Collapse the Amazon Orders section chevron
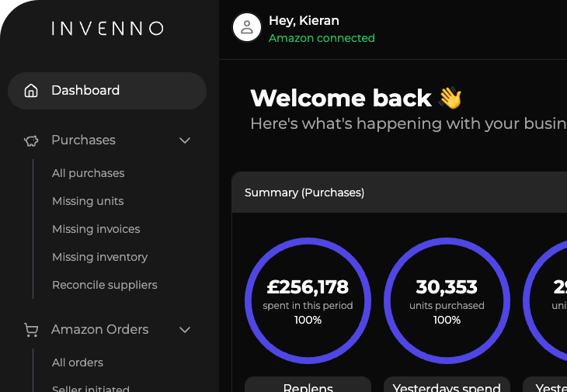Screen dimensions: 567x392 pos(185,330)
